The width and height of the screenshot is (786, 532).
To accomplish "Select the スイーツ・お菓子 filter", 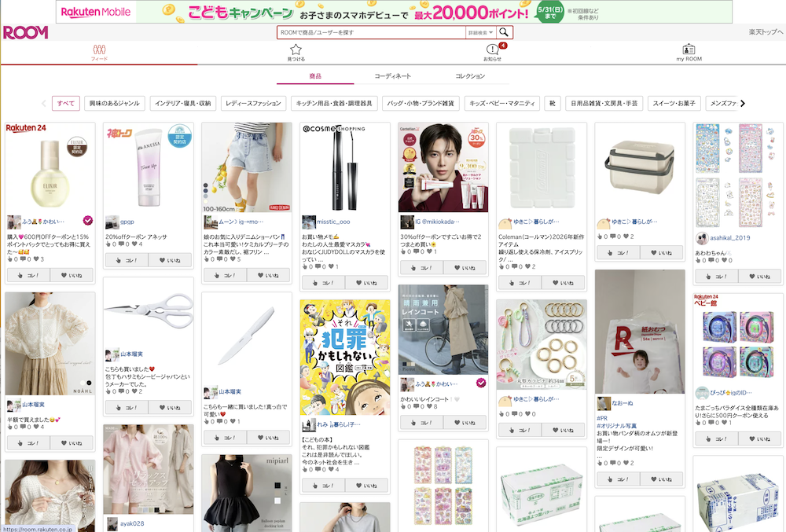I will [674, 103].
